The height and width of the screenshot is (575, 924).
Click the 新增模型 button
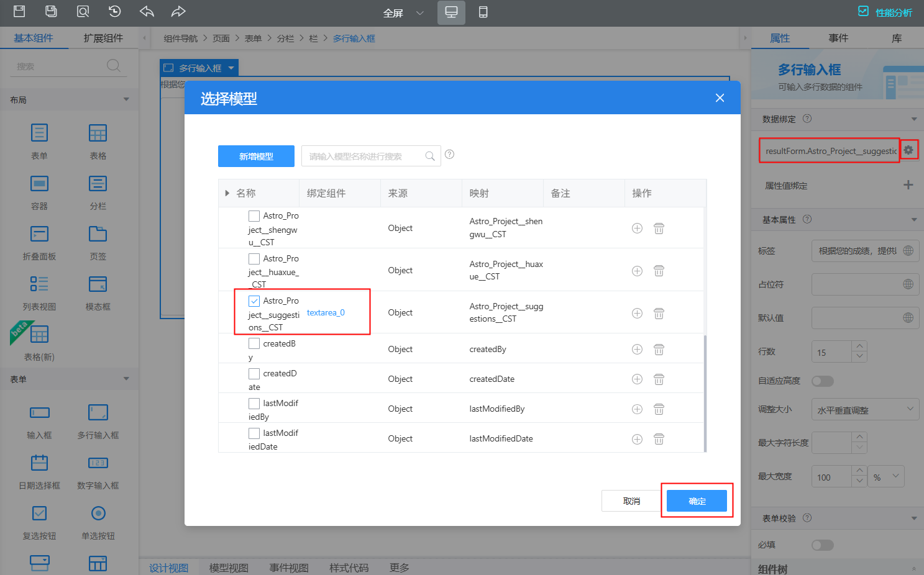click(x=256, y=156)
